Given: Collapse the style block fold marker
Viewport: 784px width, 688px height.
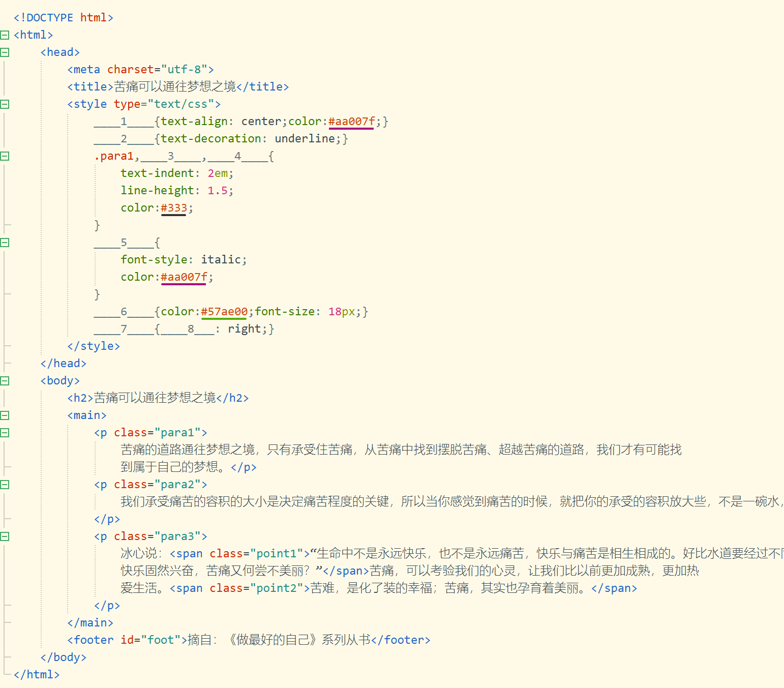Looking at the screenshot, I should 5,104.
